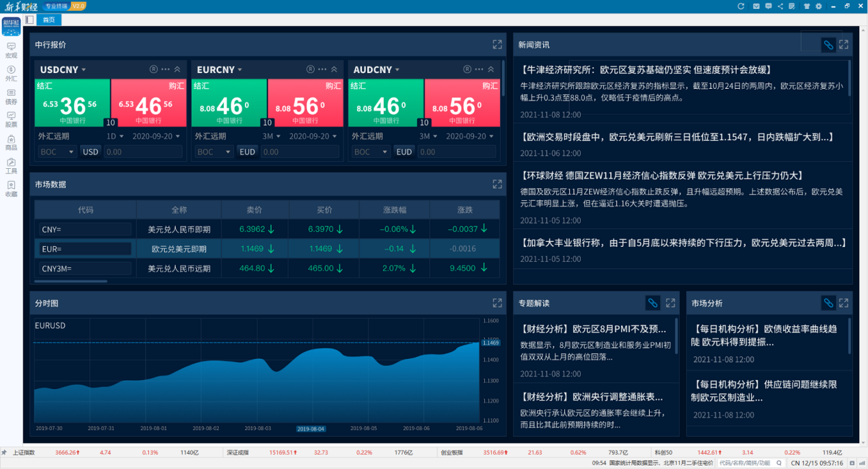Screen dimensions: 868x469
Task: Toggle the link icon in 市场分析 panel
Action: click(828, 303)
